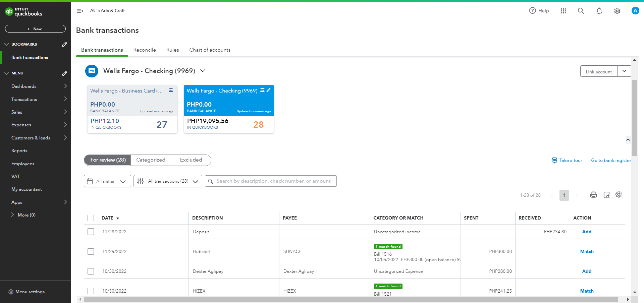
Task: Expand the More (0) menu
Action: pos(23,215)
